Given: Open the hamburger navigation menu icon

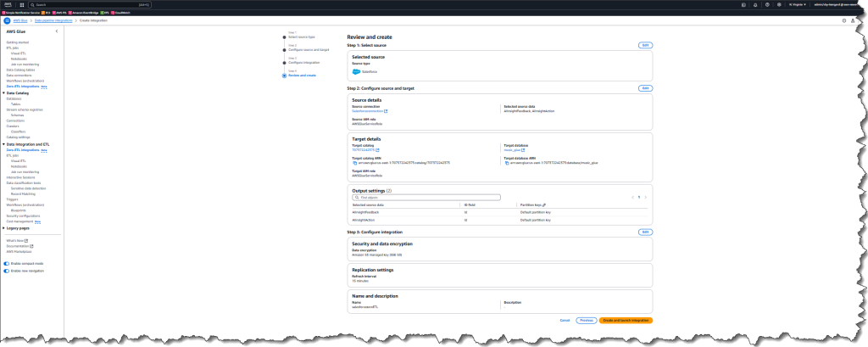Looking at the screenshot, I should tap(7, 20).
